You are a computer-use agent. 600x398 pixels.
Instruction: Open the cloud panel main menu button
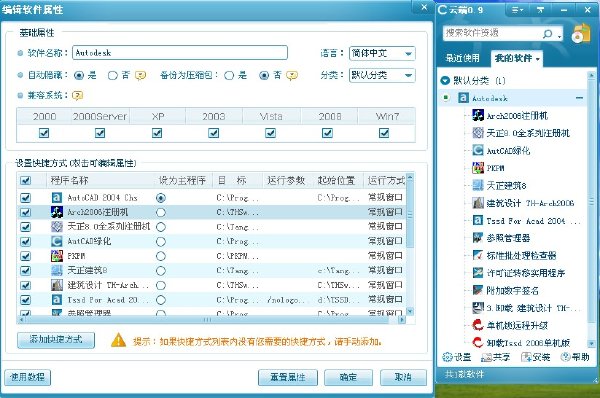tap(518, 10)
